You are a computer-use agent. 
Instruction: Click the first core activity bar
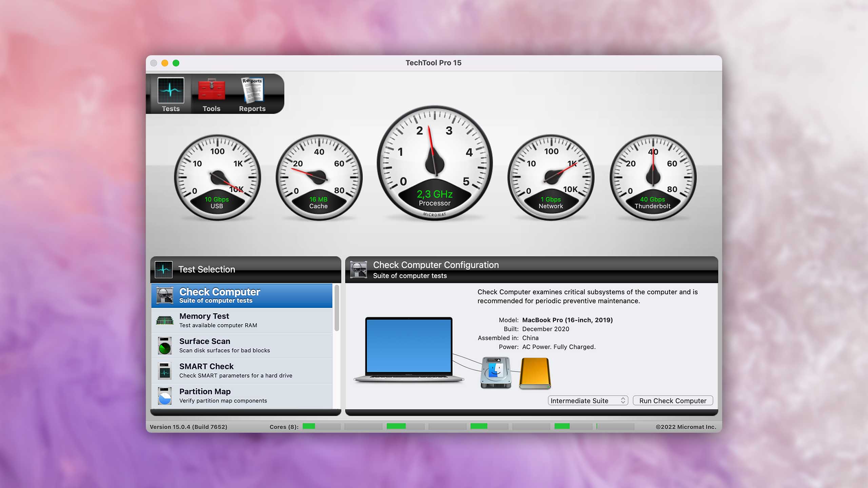tap(321, 426)
